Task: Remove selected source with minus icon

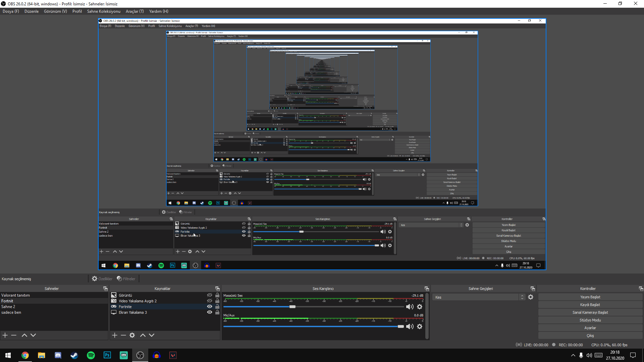Action: coord(123,335)
